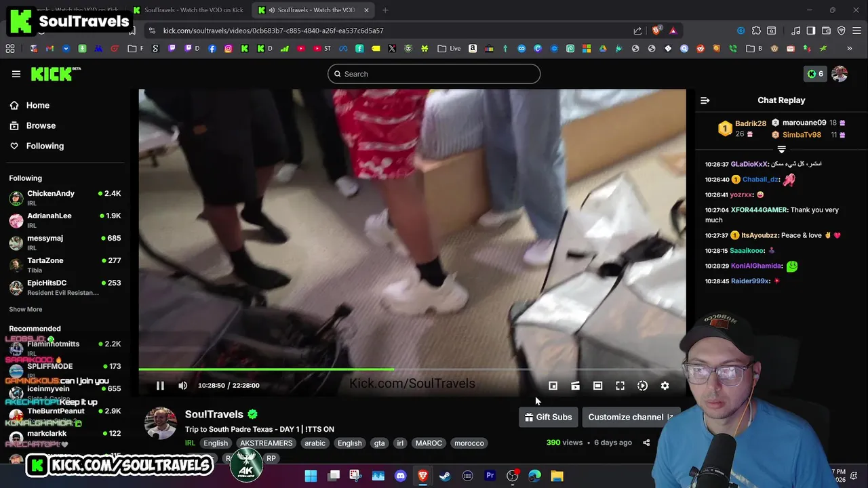Image resolution: width=868 pixels, height=488 pixels.
Task: Open the tab grid icon in bookmarks bar
Action: coord(10,49)
